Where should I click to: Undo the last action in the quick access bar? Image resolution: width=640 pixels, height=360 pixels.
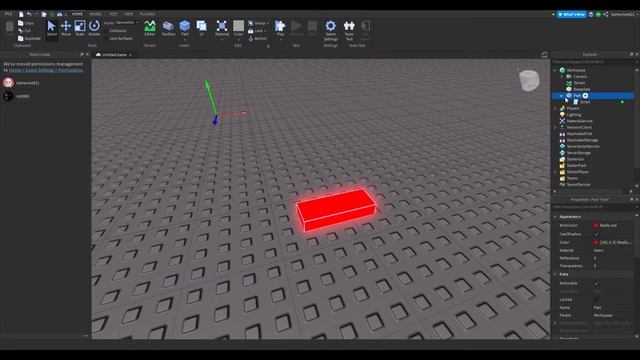tap(29, 14)
